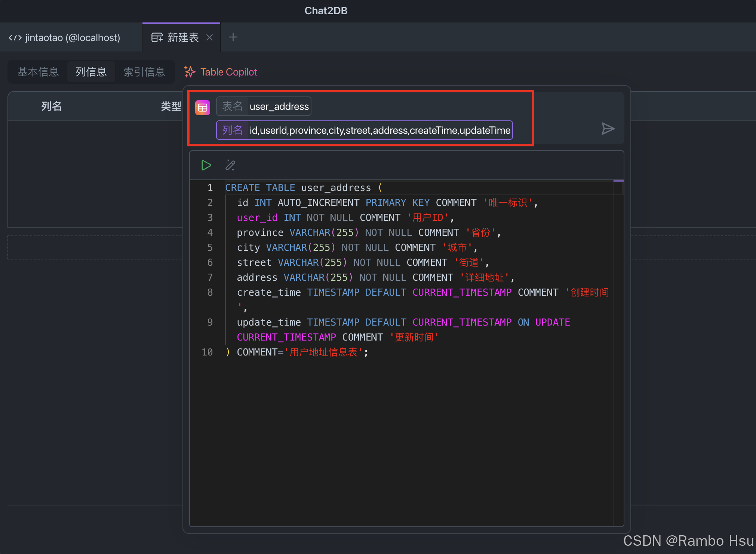The width and height of the screenshot is (756, 554).
Task: Add a new tab with the plus icon
Action: (x=233, y=37)
